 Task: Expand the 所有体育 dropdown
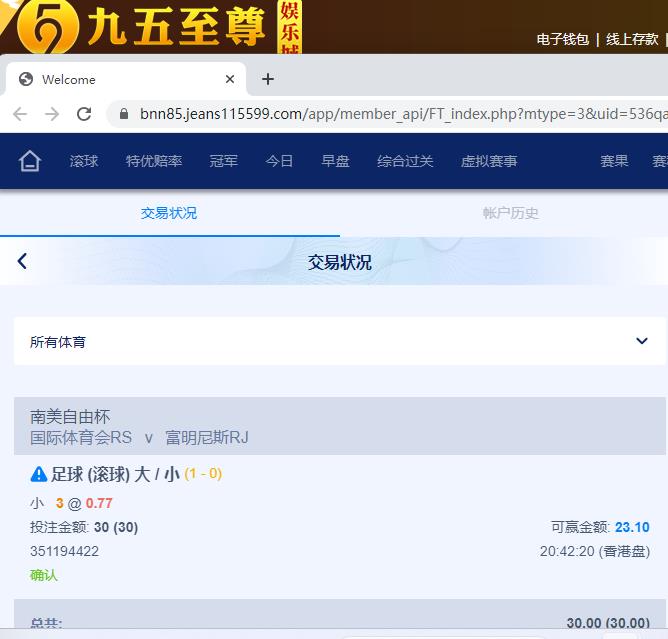(x=340, y=341)
